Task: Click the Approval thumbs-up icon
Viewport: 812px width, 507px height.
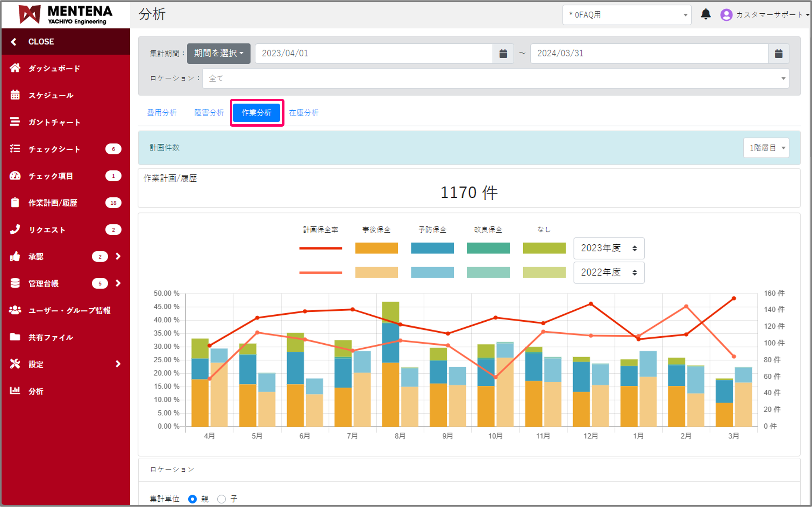Action: (x=15, y=256)
